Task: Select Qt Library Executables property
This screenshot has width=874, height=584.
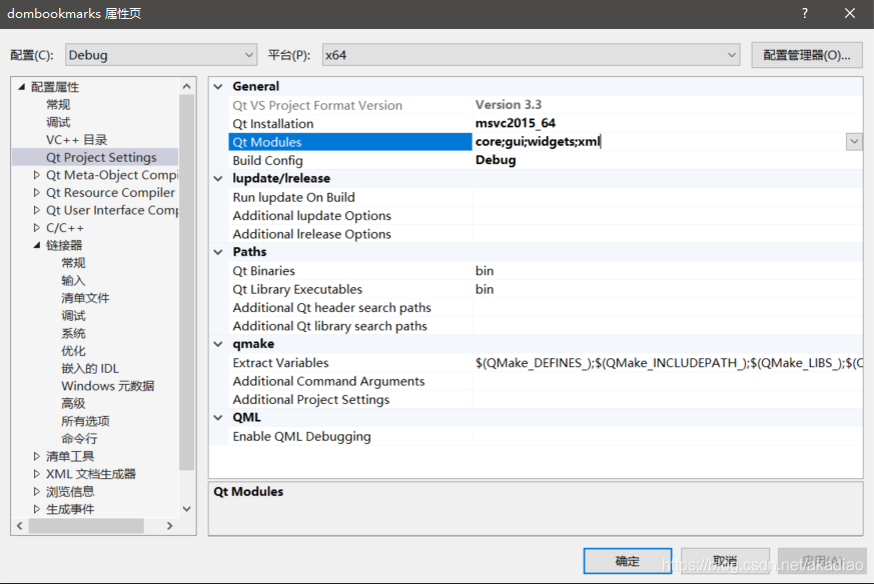Action: click(x=545, y=289)
